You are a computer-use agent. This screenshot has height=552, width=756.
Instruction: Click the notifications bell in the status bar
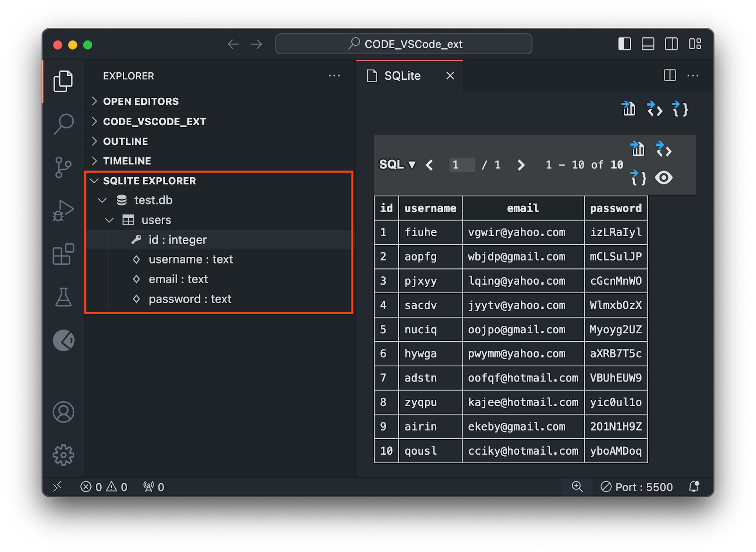coord(694,486)
